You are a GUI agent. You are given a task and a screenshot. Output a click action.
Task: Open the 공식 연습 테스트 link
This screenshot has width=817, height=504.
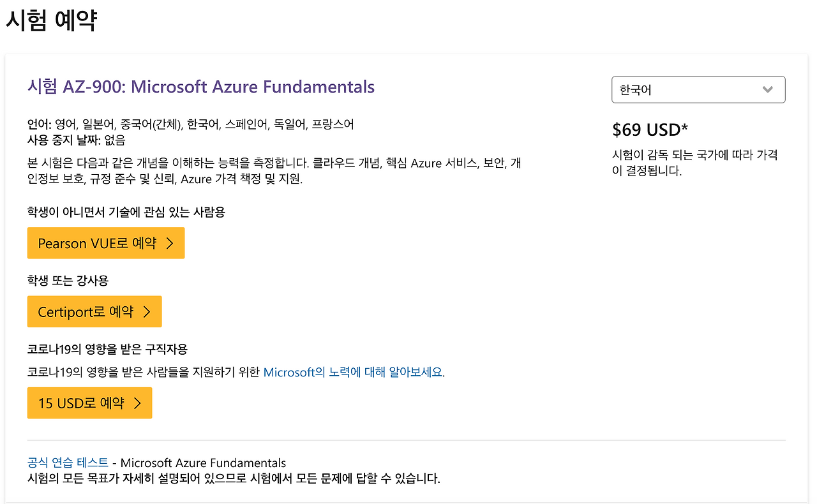68,463
